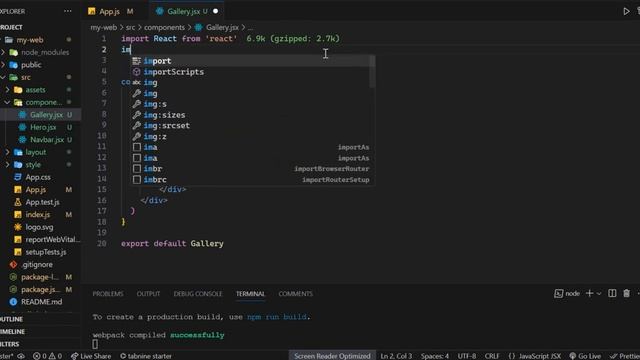Open the Problems panel tab
This screenshot has width=640, height=360.
pos(108,293)
